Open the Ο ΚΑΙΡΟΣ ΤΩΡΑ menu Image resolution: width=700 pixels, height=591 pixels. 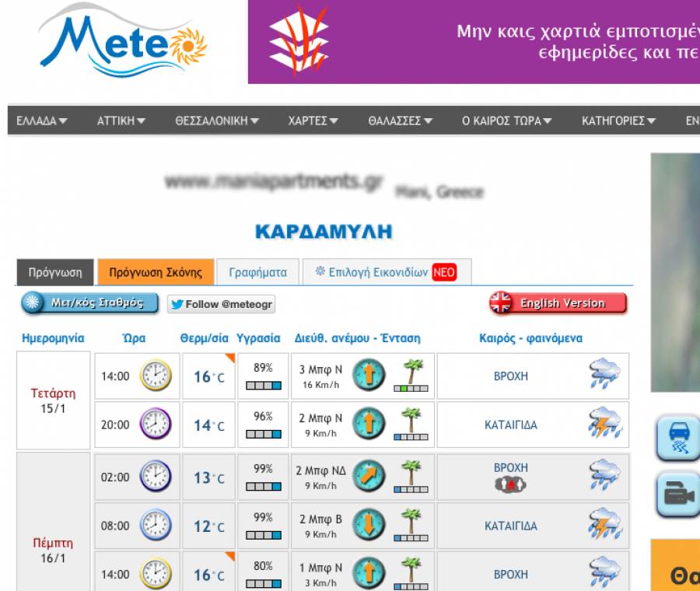tap(506, 121)
